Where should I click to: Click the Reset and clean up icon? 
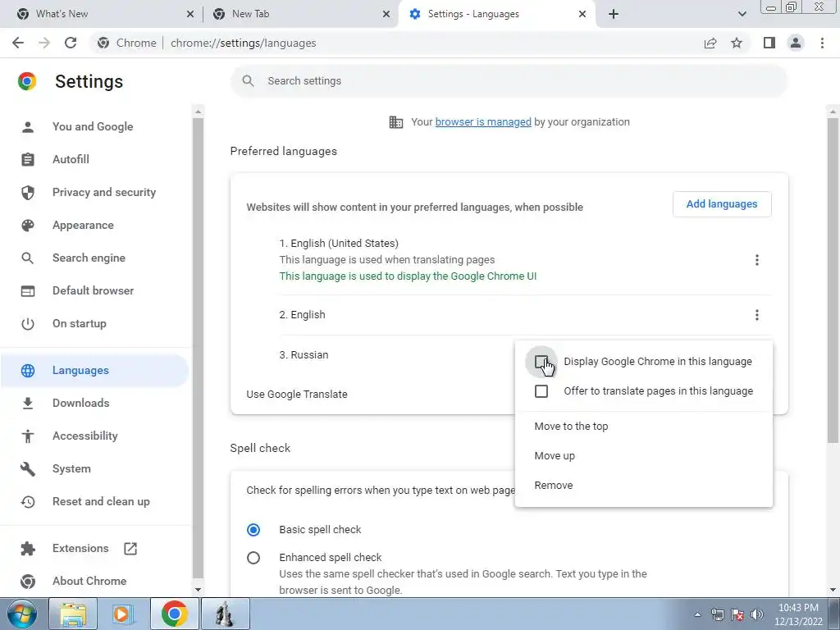(x=27, y=501)
